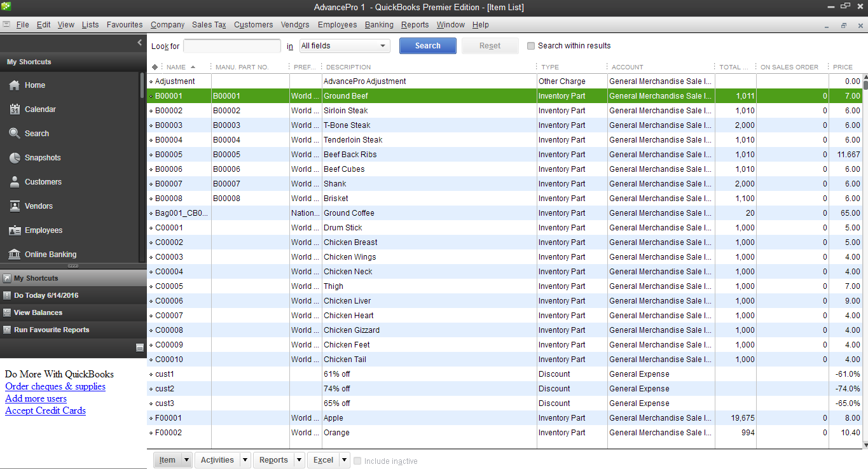This screenshot has width=868, height=469.
Task: Enable Search within results checkbox
Action: 531,46
